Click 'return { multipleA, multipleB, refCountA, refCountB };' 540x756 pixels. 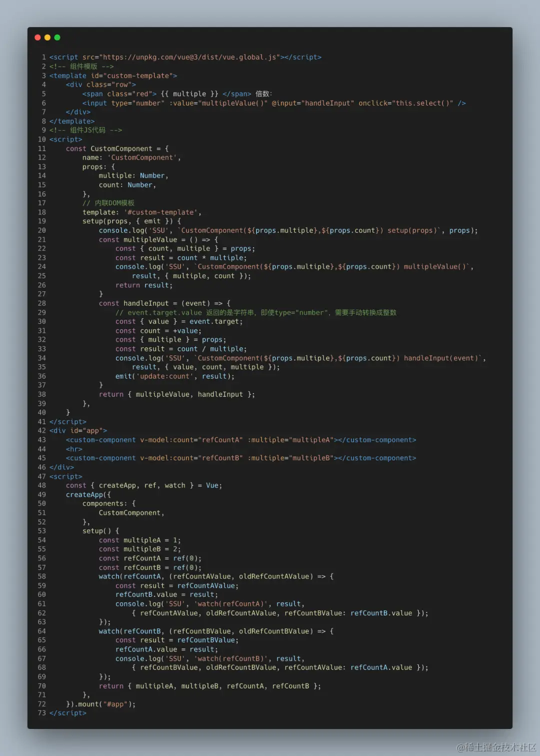point(210,686)
